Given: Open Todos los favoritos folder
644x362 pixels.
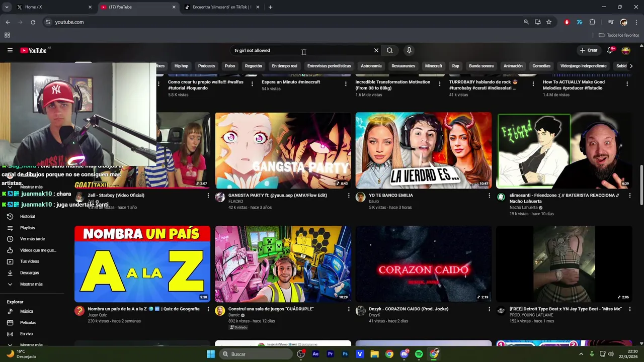Looking at the screenshot, I should coord(619,35).
